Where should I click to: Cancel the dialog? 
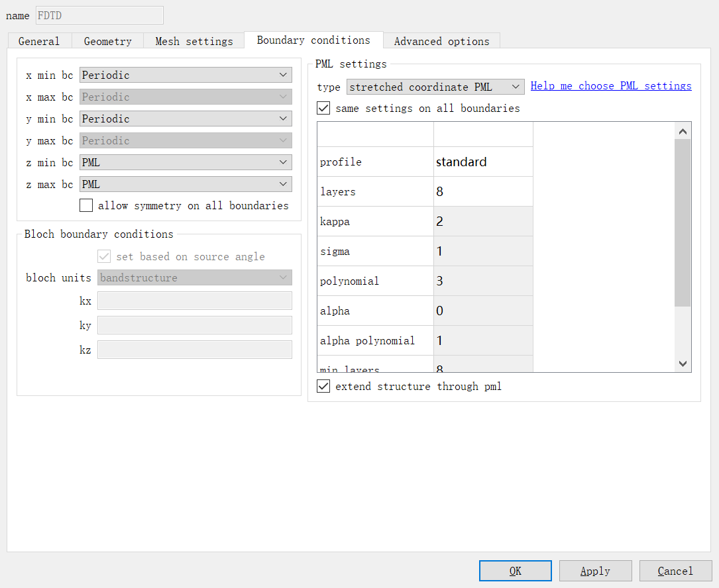tap(675, 571)
